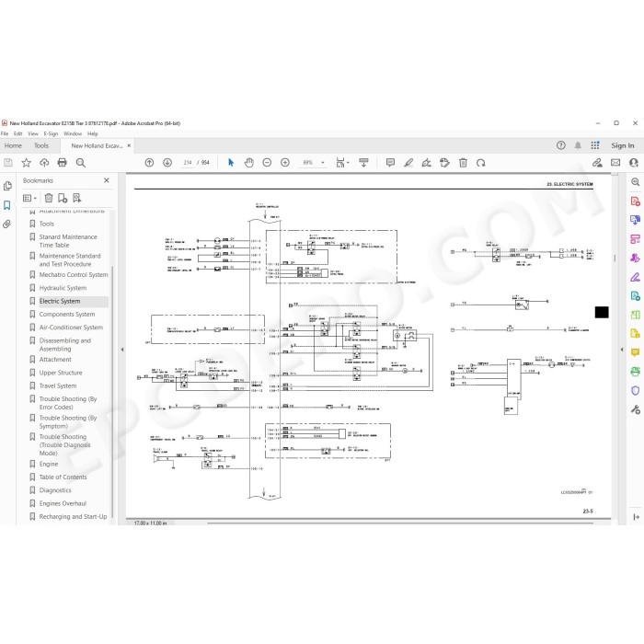644x644 pixels.
Task: Open the View menu
Action: tap(33, 134)
